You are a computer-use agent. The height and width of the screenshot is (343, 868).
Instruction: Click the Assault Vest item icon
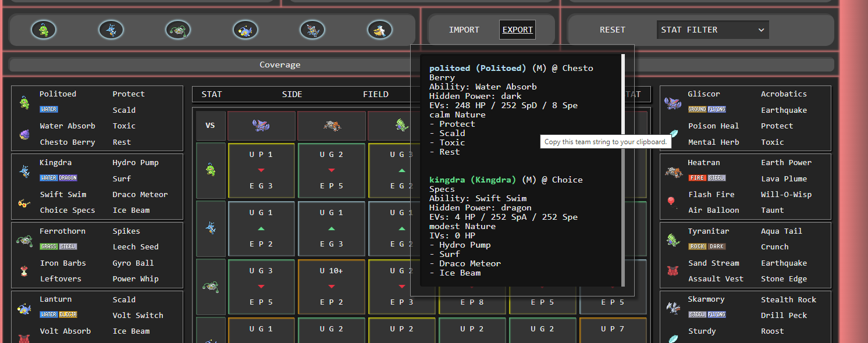click(x=673, y=271)
